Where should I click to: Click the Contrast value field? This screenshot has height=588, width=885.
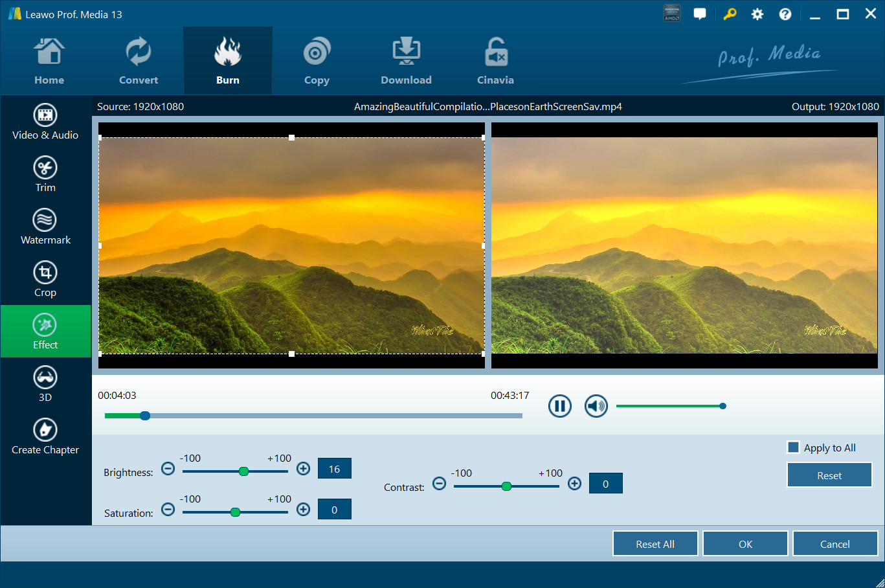click(x=605, y=484)
